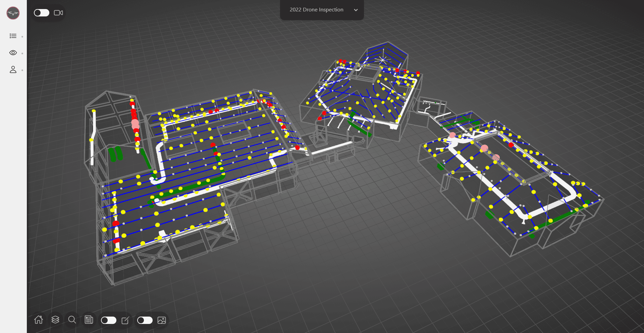Expand dot beside user icon

click(22, 70)
